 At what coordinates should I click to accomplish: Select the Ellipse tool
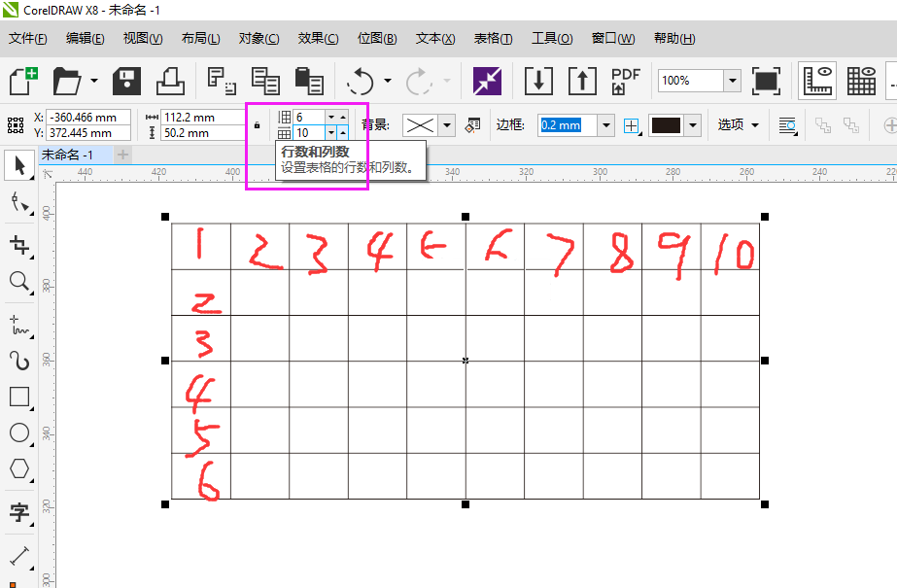tap(19, 433)
